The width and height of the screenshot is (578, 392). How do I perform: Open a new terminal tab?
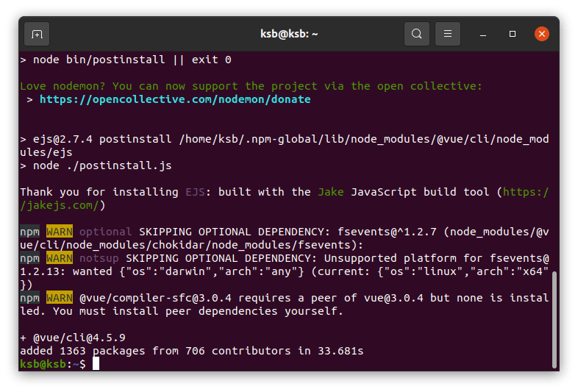37,35
